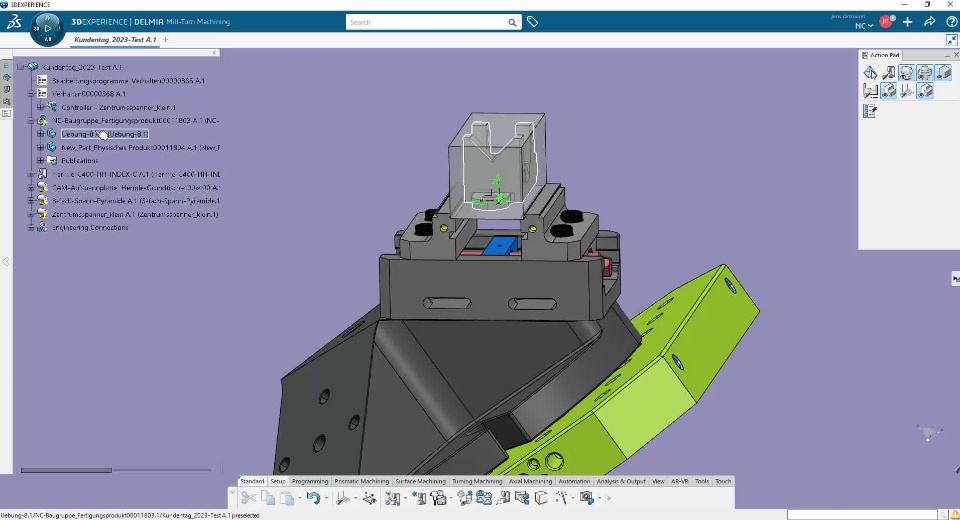The image size is (960, 520).
Task: Toggle second icon in Action Pad second row
Action: click(888, 91)
